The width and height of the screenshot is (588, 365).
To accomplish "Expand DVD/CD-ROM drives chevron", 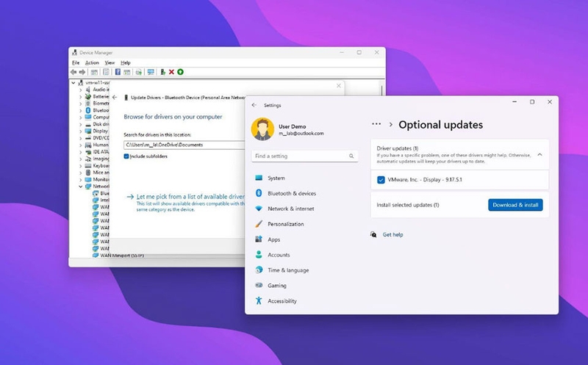I will coord(80,138).
